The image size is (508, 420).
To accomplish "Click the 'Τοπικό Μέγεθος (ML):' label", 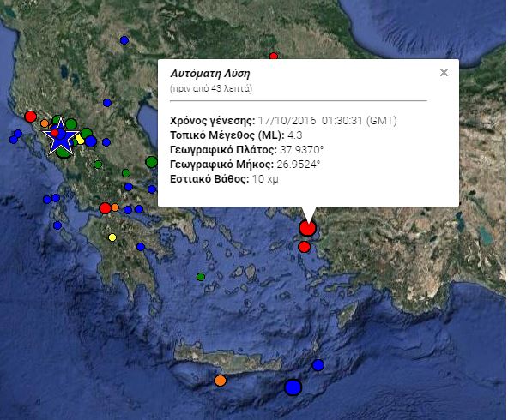I will pyautogui.click(x=227, y=135).
